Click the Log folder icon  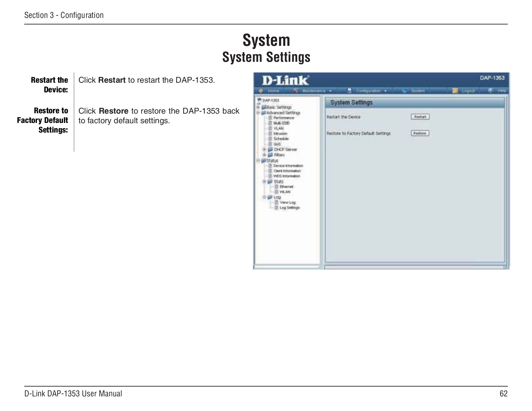pos(270,197)
